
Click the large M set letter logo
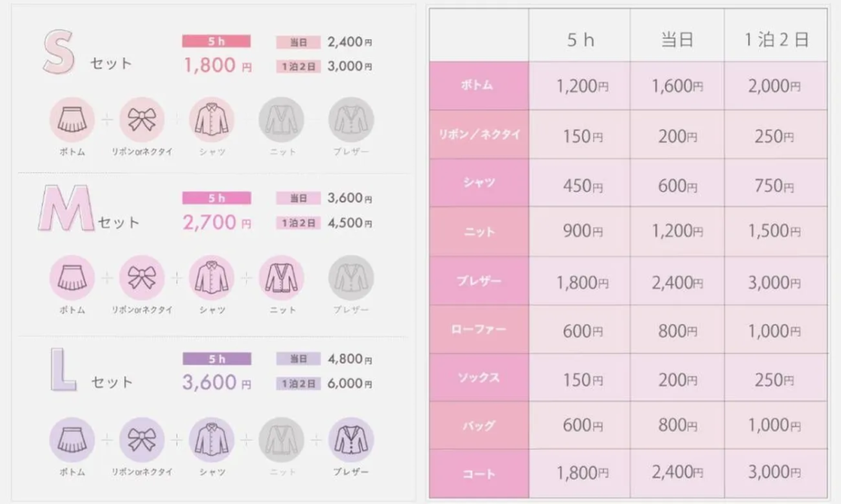(x=66, y=208)
